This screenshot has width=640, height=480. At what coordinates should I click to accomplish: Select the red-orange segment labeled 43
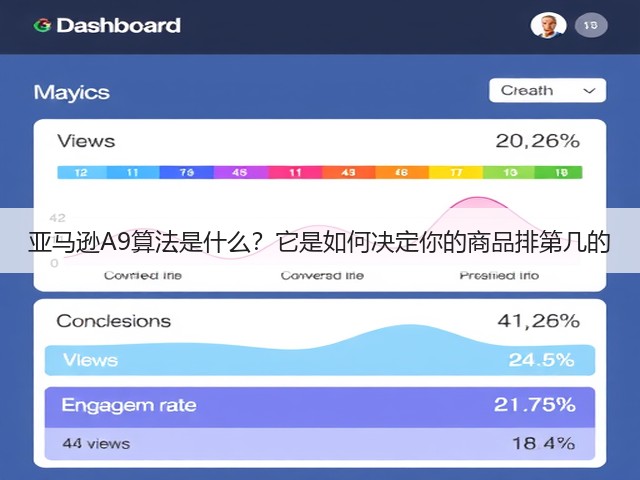click(x=349, y=172)
